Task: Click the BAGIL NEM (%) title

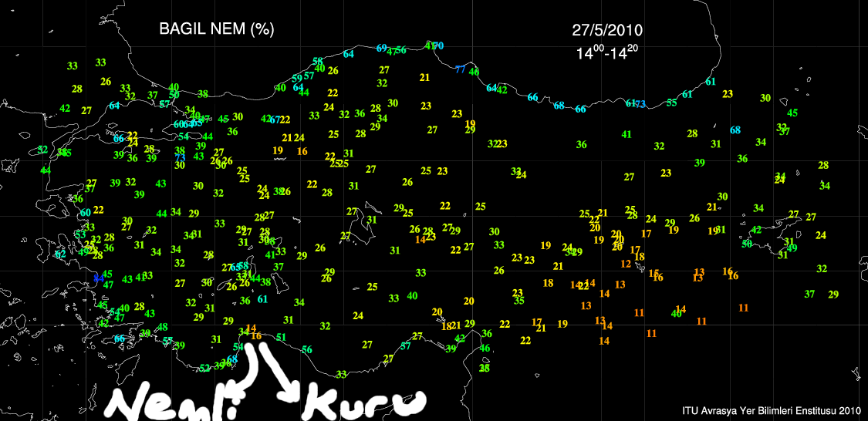Action: [216, 29]
